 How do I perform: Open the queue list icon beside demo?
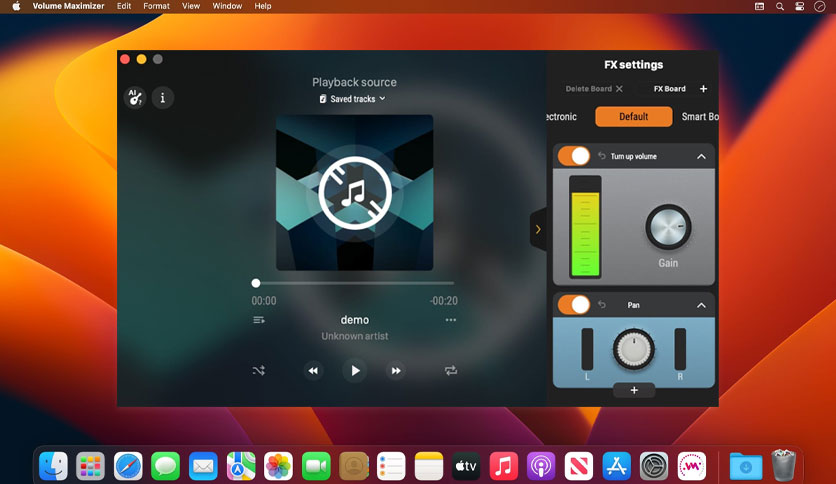click(259, 320)
